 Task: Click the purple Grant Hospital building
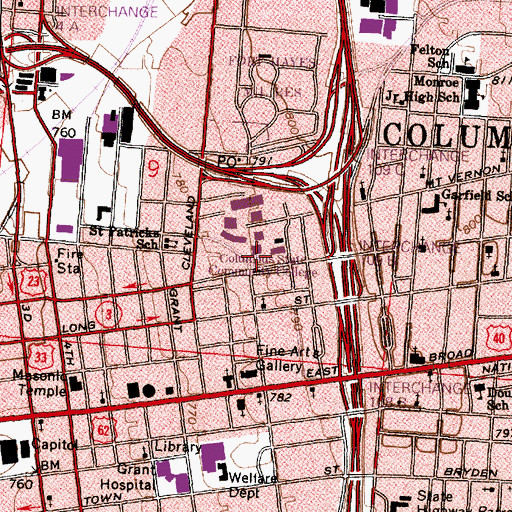(x=174, y=477)
